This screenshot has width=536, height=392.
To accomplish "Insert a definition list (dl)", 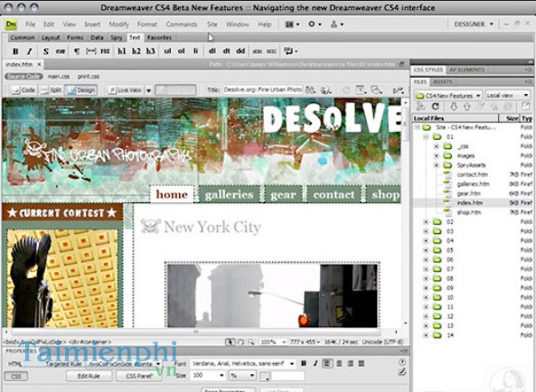I will tap(212, 51).
